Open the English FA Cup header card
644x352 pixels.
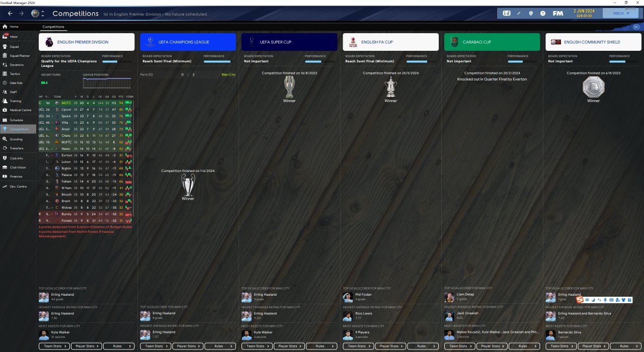[x=391, y=42]
